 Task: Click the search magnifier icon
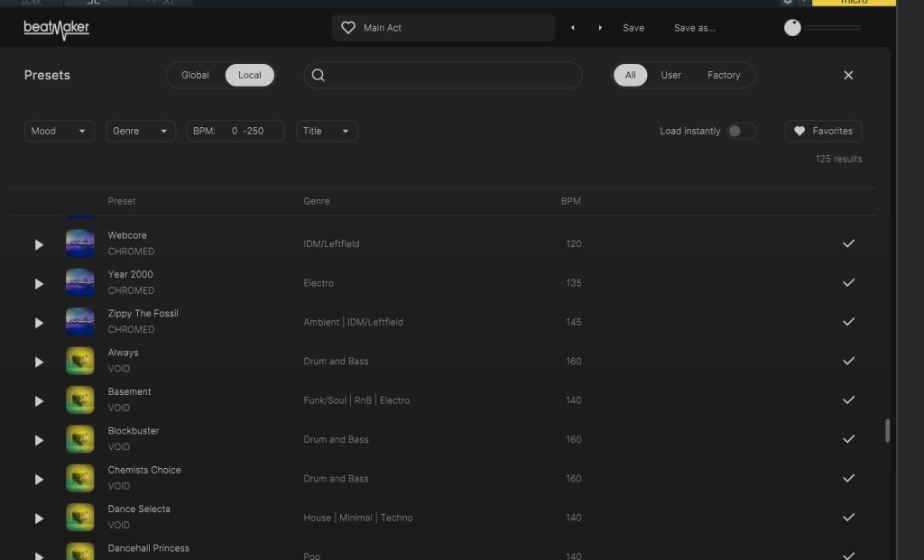(x=319, y=76)
